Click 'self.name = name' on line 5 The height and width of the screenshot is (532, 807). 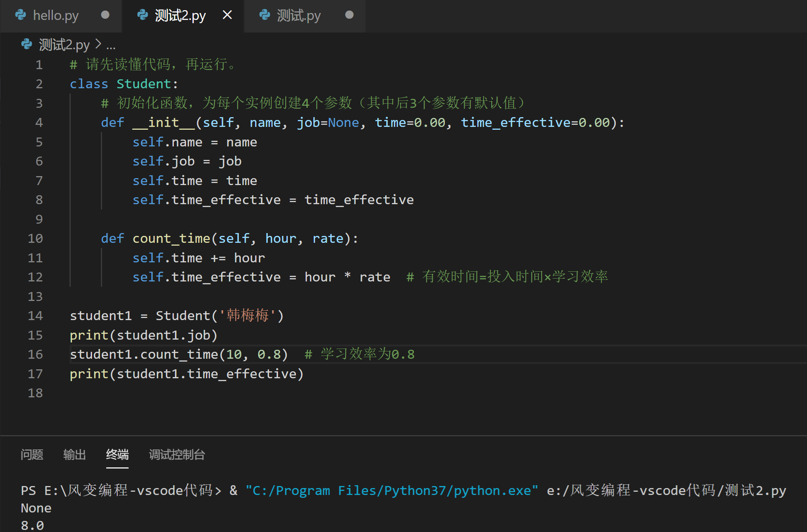pyautogui.click(x=195, y=142)
